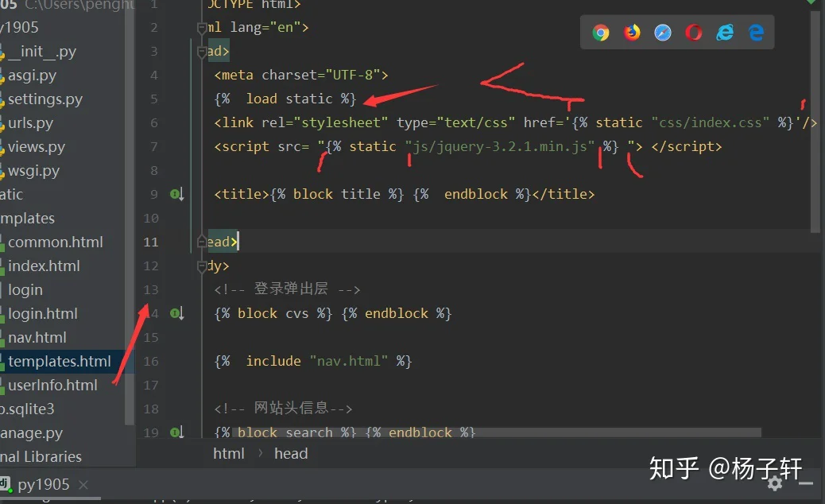
Task: Open the page preview in Opera
Action: (694, 33)
